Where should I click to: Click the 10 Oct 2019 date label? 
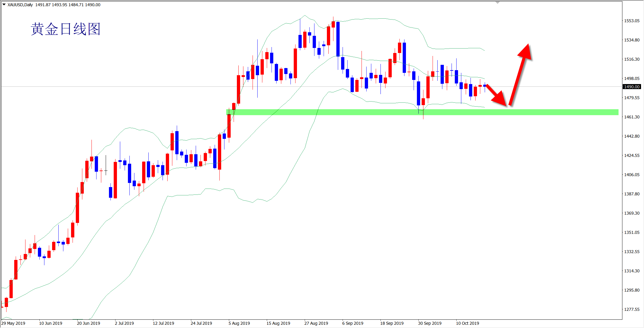[x=467, y=323]
